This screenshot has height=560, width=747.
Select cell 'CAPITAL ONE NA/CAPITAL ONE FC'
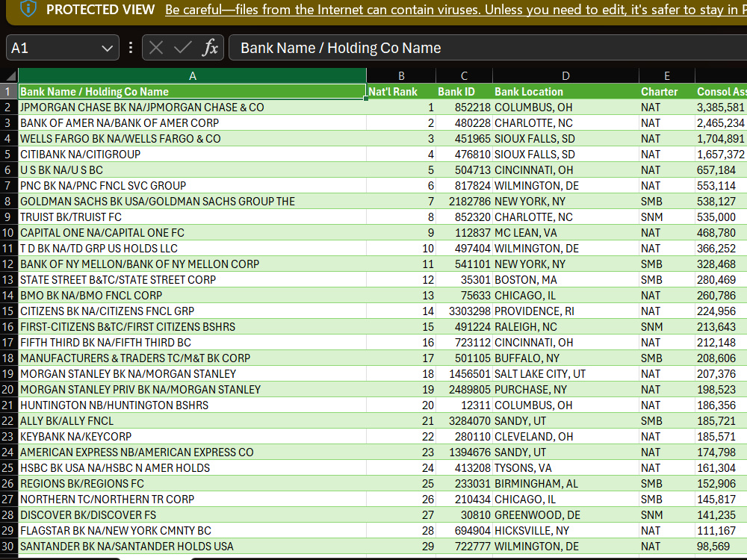point(193,233)
